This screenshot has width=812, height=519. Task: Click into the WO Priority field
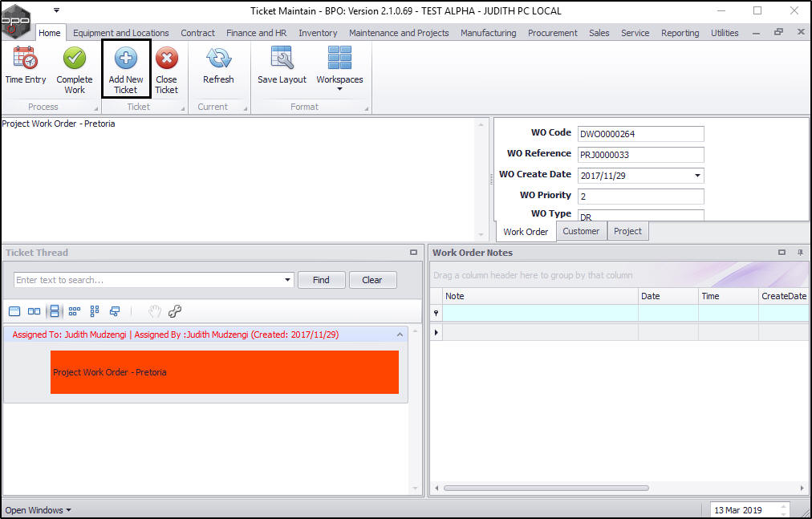[640, 197]
